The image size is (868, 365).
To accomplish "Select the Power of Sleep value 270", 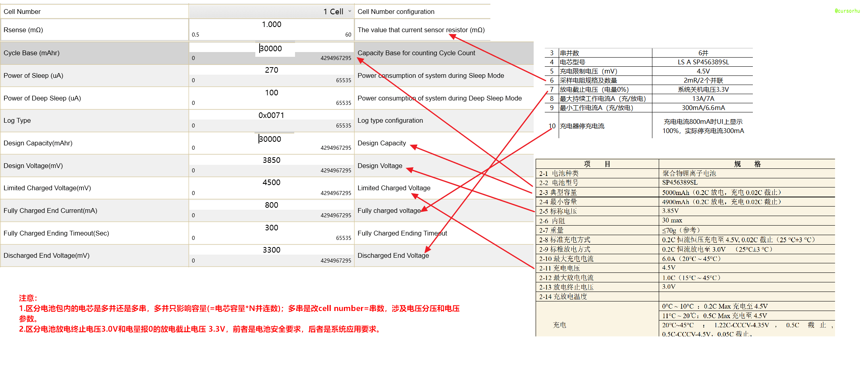I will [x=272, y=70].
